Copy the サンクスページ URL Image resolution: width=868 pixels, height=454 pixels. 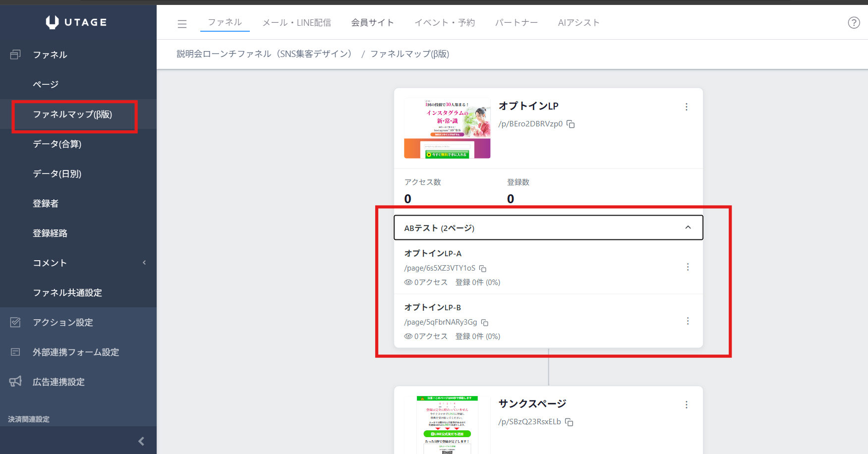click(569, 422)
